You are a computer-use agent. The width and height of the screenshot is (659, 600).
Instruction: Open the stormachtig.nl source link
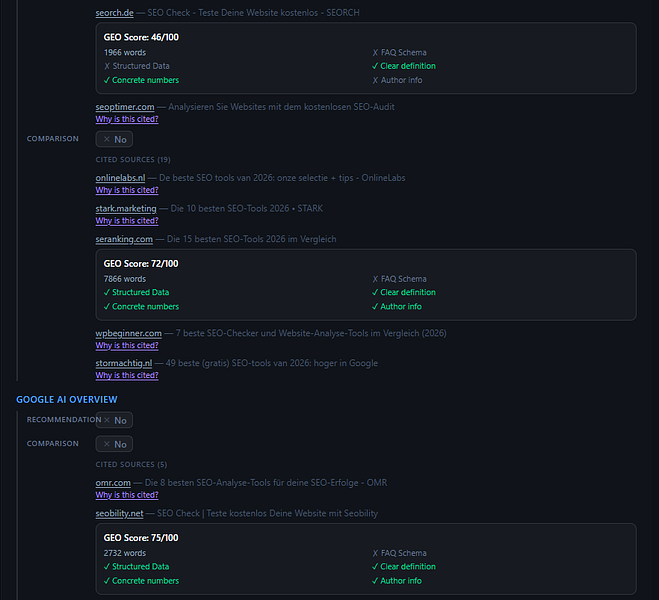124,363
